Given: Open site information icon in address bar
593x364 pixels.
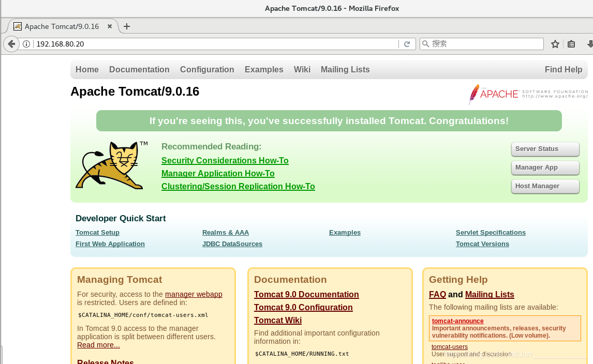Looking at the screenshot, I should 26,44.
